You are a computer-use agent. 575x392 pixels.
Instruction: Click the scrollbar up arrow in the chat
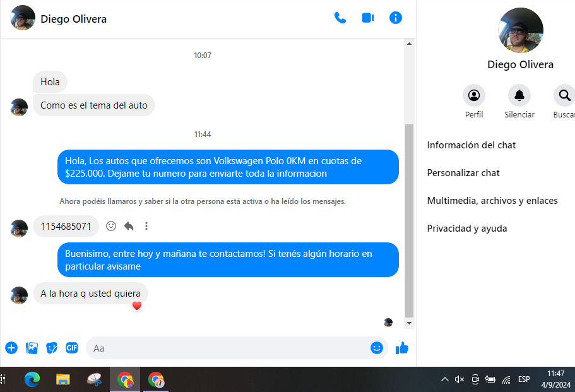[409, 44]
